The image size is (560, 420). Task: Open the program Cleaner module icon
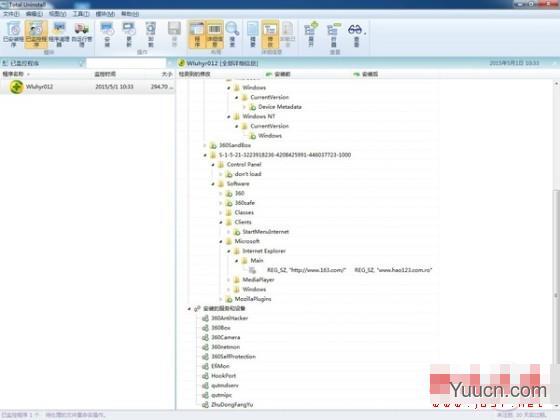click(59, 34)
